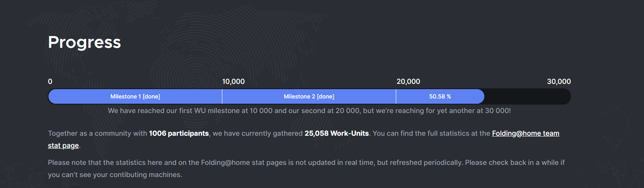Screen dimensions: 644x188
Task: Click the bold "25,058 Work-Units" text
Action: pyautogui.click(x=336, y=133)
